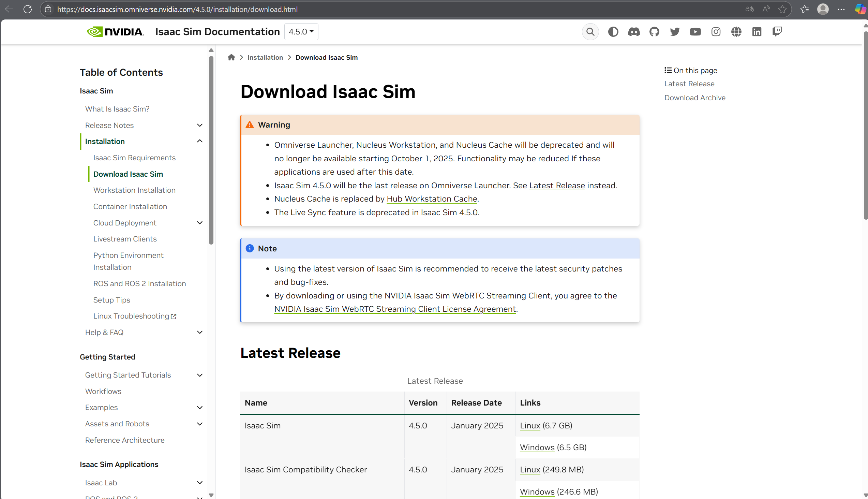Expand Isaac Lab chevron
Screen dimensions: 868x499
(x=200, y=483)
